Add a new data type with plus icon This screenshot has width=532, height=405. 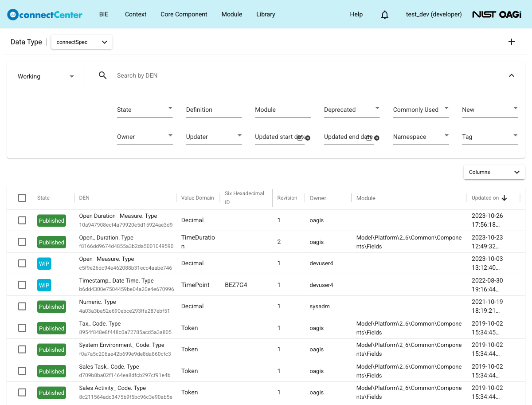512,42
